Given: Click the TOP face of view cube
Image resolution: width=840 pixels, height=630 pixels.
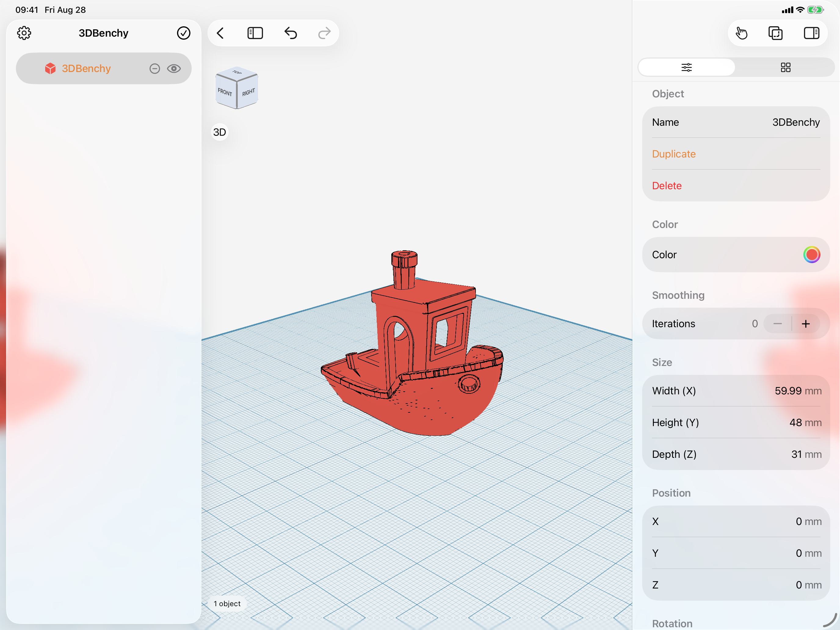Looking at the screenshot, I should point(237,72).
